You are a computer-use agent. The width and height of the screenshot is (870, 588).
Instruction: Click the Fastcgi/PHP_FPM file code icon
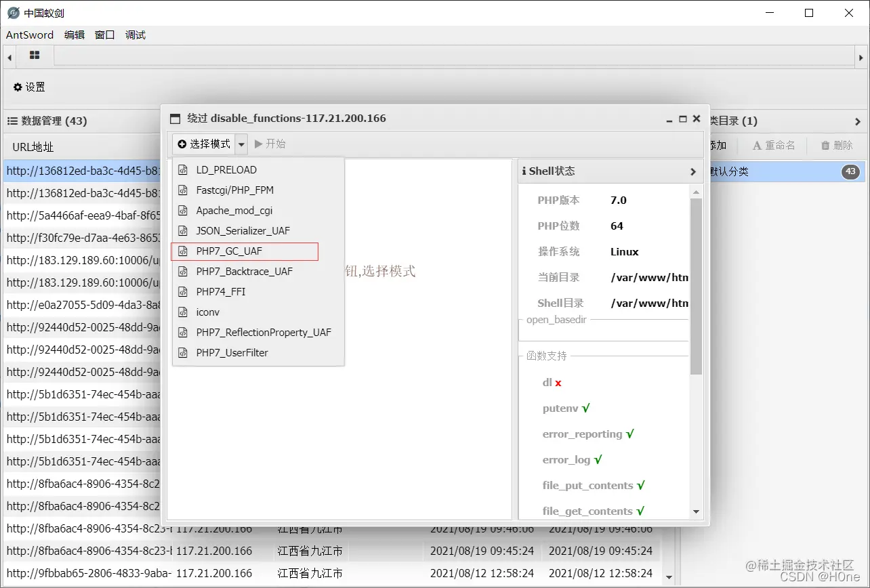(x=182, y=190)
